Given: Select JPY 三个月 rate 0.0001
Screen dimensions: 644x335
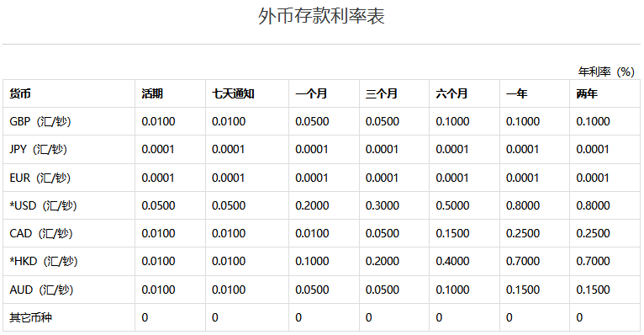Looking at the screenshot, I should [x=382, y=149].
